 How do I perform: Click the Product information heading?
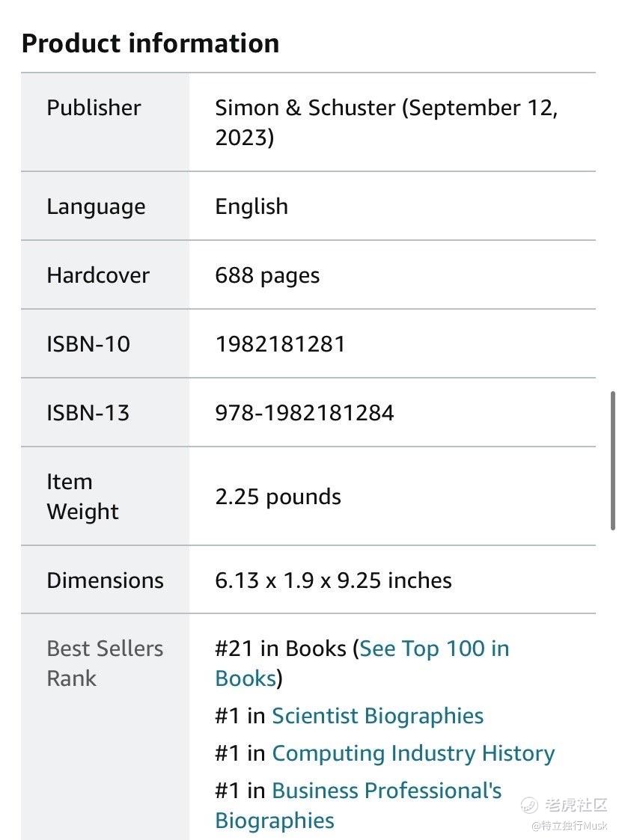click(x=150, y=43)
